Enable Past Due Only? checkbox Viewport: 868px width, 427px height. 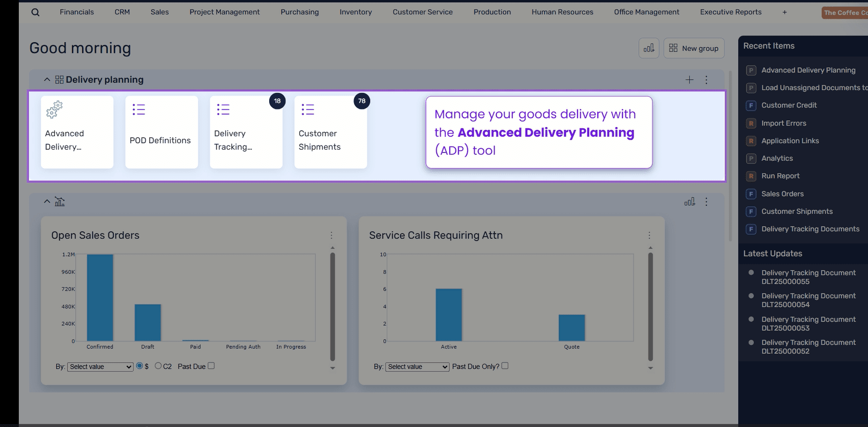(505, 366)
